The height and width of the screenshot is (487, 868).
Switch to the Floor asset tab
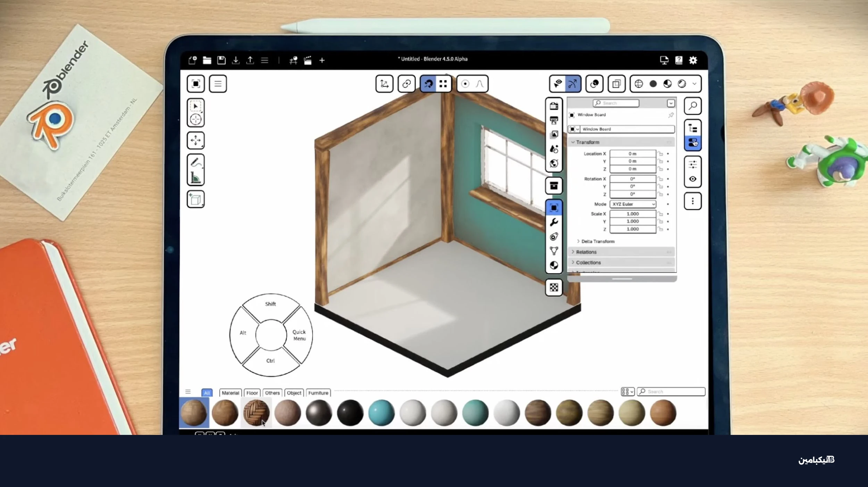click(252, 393)
